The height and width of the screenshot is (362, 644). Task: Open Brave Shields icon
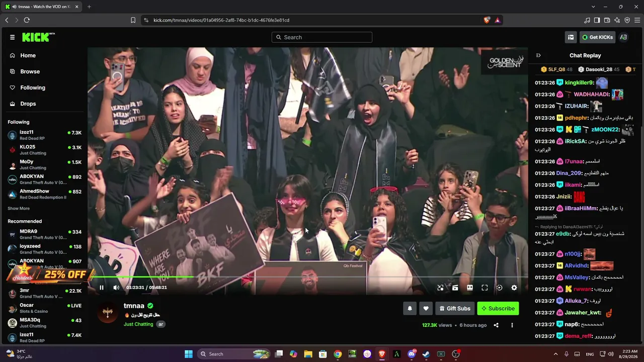487,20
